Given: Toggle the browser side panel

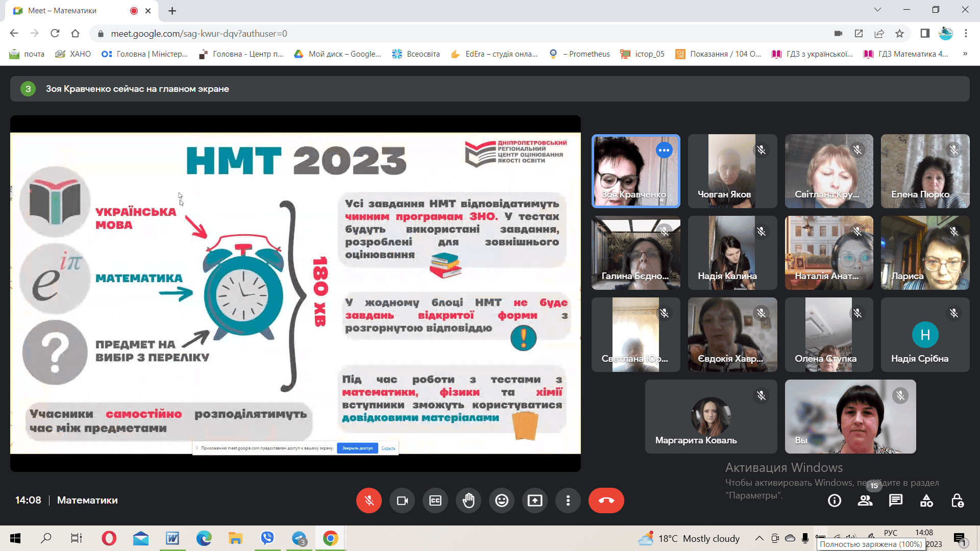Looking at the screenshot, I should pyautogui.click(x=925, y=34).
